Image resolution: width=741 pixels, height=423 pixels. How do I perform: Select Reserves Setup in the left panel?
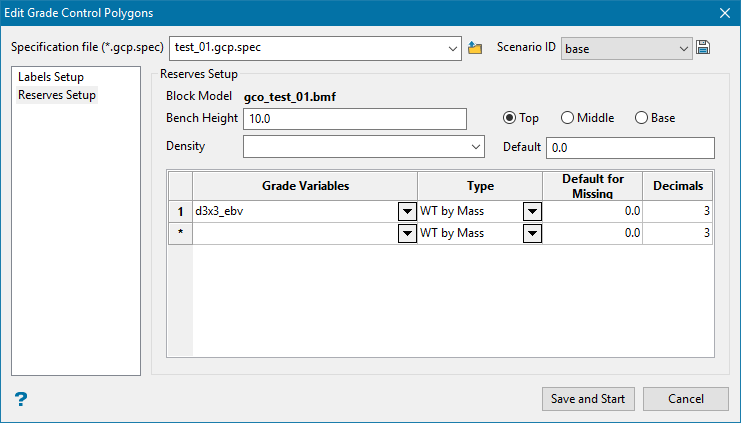pos(57,95)
